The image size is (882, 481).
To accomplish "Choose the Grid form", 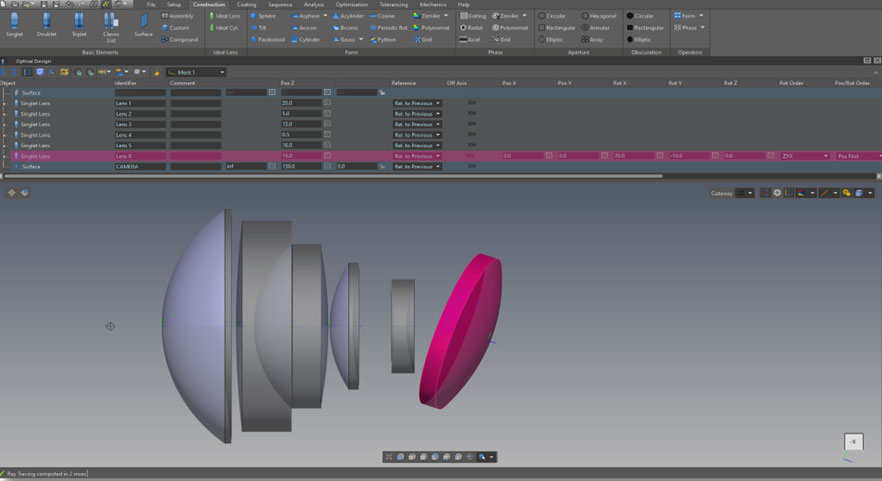I will click(422, 39).
